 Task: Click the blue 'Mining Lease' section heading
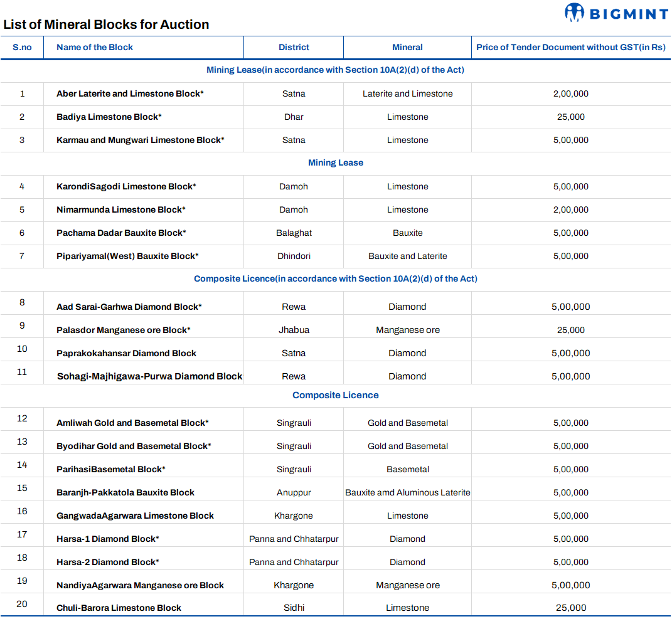click(335, 162)
